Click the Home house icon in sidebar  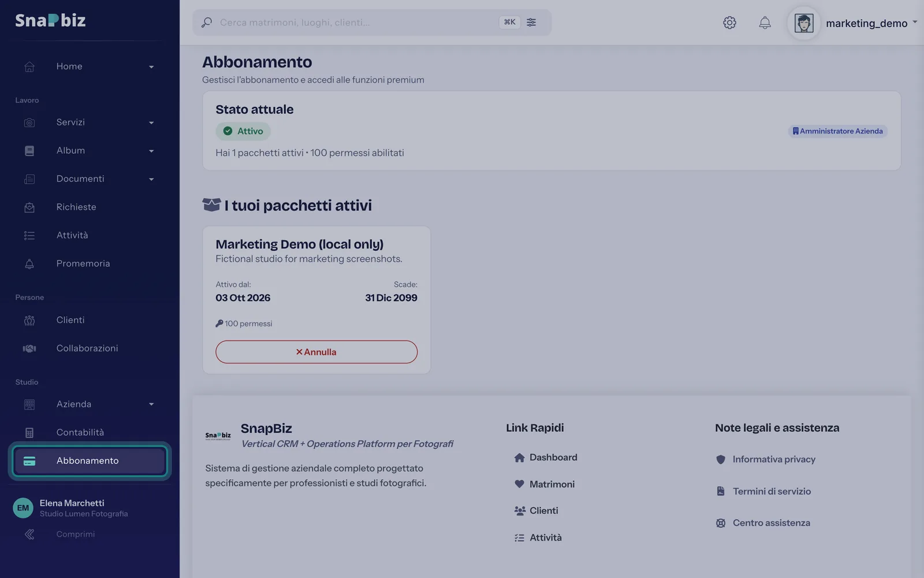[29, 66]
